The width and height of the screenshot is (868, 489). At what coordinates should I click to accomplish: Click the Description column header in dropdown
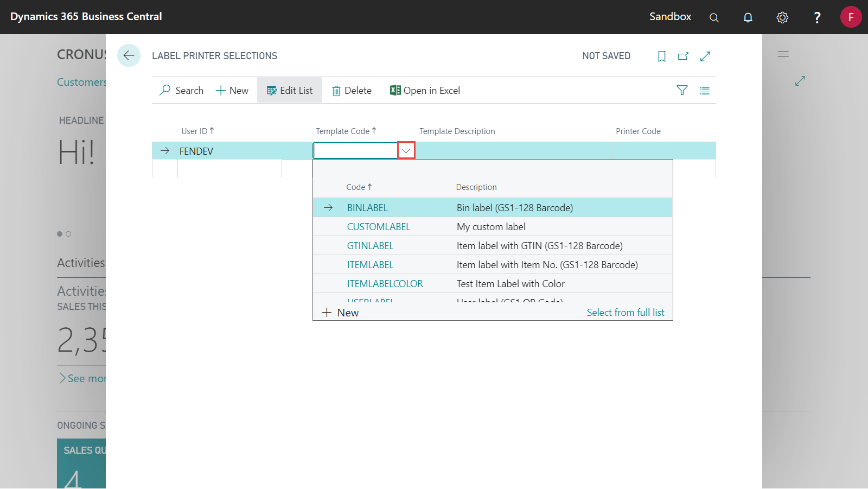point(476,187)
